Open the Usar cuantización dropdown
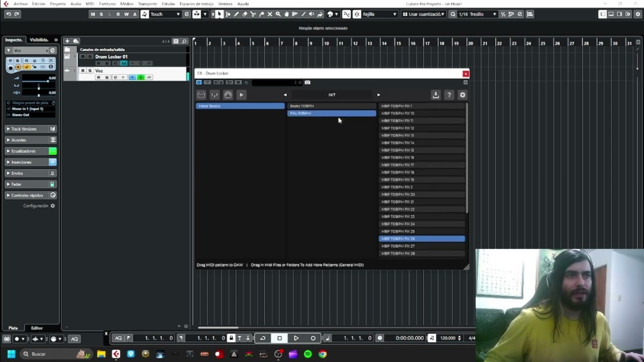644x362 pixels. tap(423, 14)
